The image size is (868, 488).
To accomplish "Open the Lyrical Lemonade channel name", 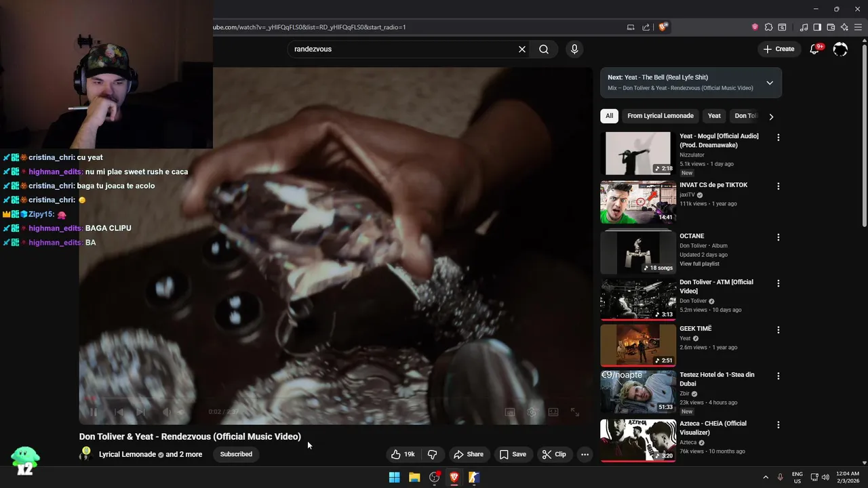I will coord(127,454).
